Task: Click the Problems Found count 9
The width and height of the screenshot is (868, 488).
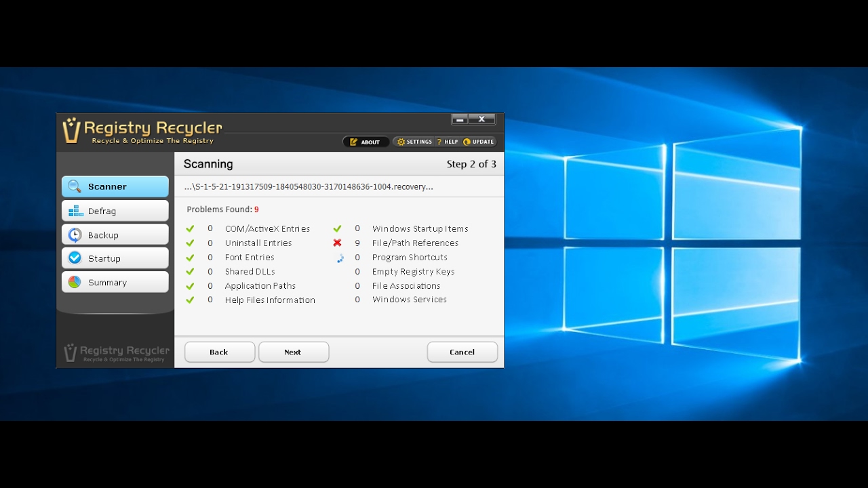Action: (x=256, y=210)
